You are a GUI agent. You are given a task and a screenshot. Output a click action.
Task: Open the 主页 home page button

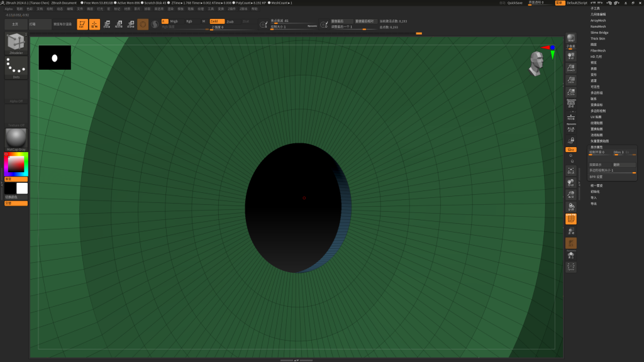point(16,25)
